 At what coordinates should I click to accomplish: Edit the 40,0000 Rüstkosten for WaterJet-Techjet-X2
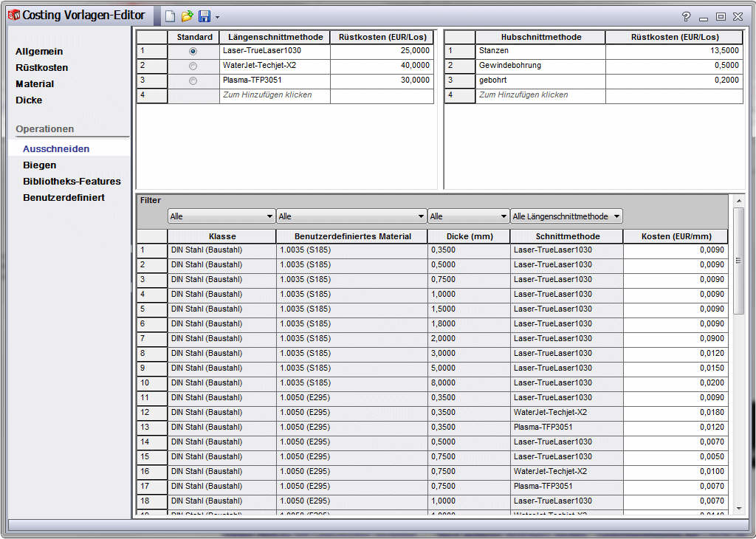click(382, 66)
